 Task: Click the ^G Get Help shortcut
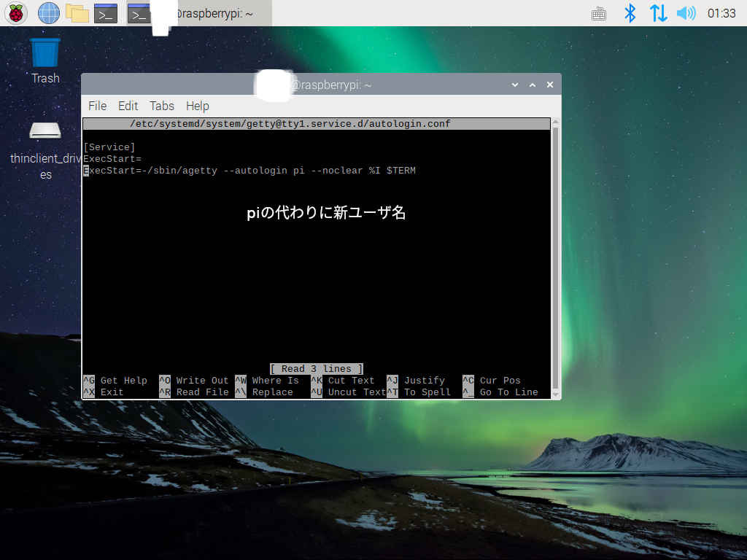[115, 381]
